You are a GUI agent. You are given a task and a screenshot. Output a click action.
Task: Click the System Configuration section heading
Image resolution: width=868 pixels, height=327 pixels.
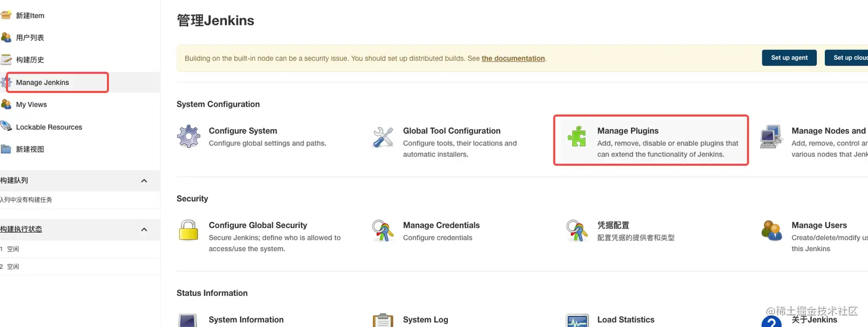218,104
